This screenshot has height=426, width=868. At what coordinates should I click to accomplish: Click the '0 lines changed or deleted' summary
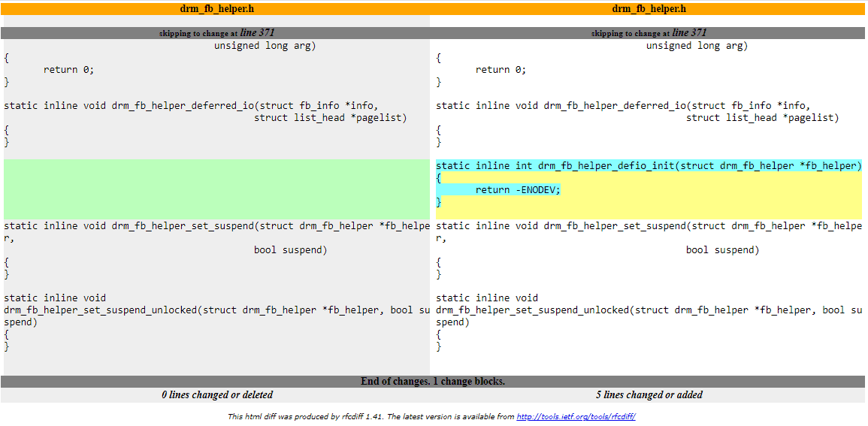click(x=216, y=395)
